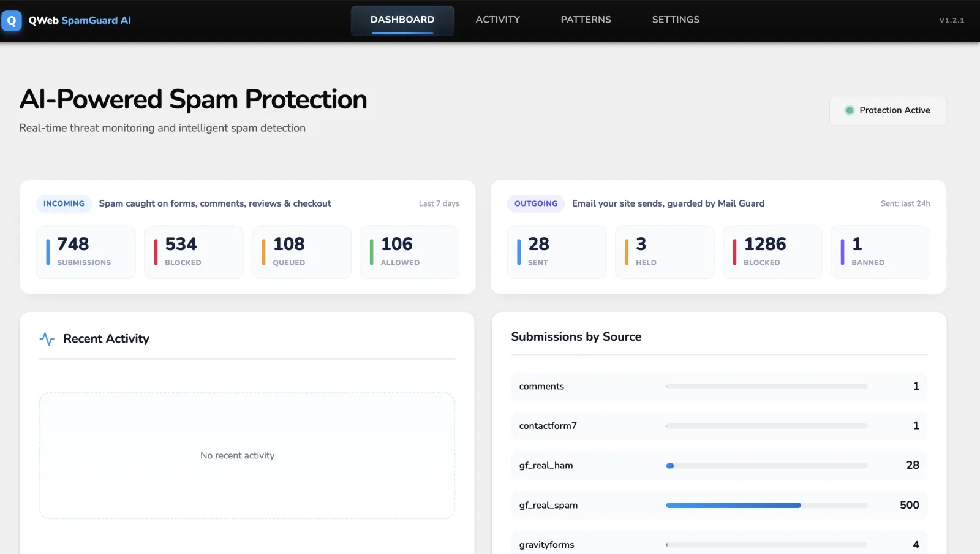
Task: Click the v1.2.1 version label
Action: (952, 20)
